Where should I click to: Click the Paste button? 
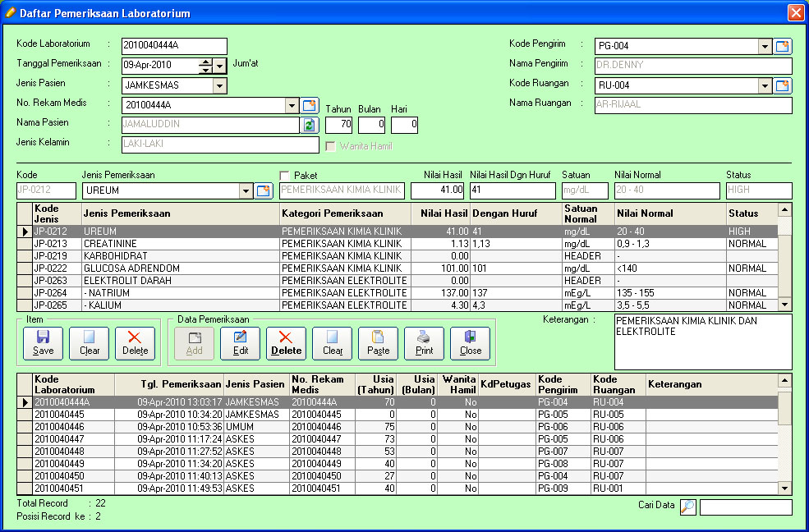coord(378,342)
